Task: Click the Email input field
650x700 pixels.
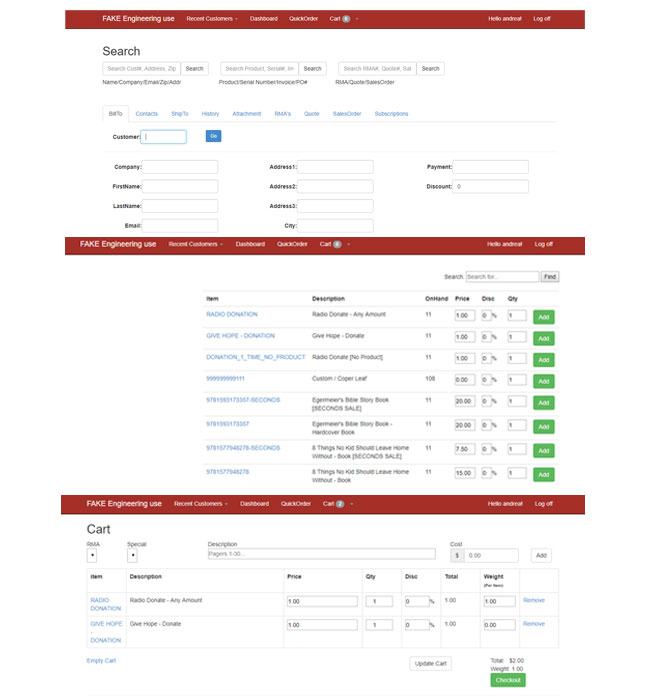Action: click(180, 226)
